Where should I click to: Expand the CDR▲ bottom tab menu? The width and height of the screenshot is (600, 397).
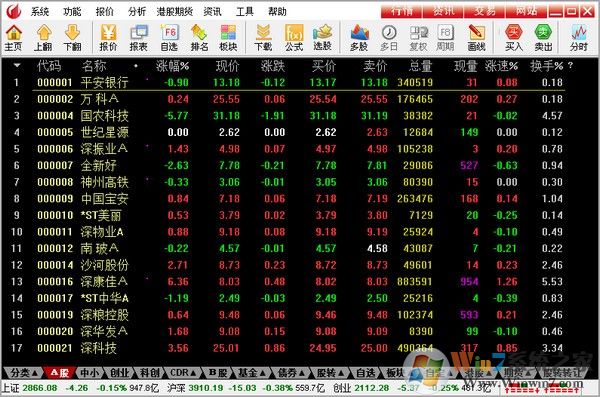(x=183, y=372)
